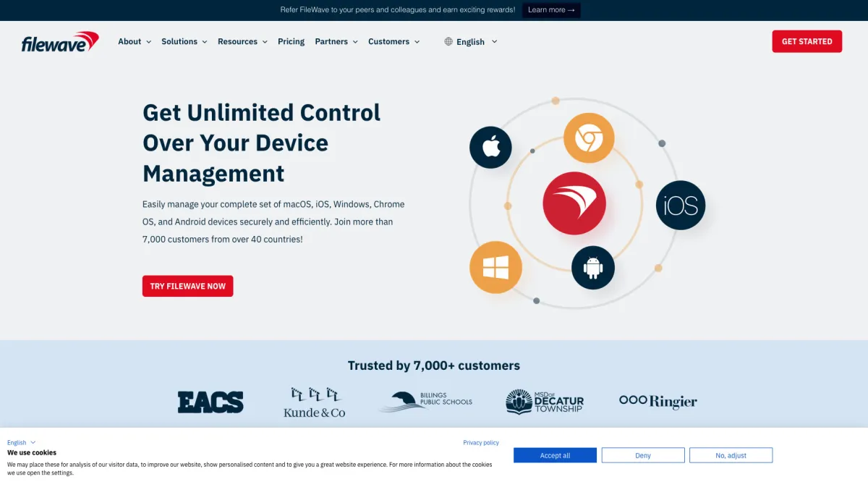Screen dimensions: 868x490
Task: Click the FileWave logo in header
Action: point(60,42)
